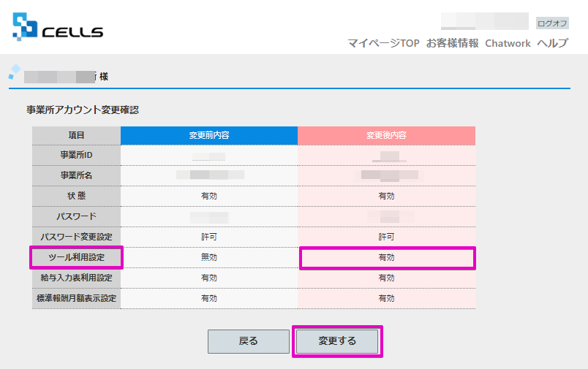This screenshot has height=369, width=588.
Task: Select the 標準報酬月額表示設定 row label
Action: [77, 299]
